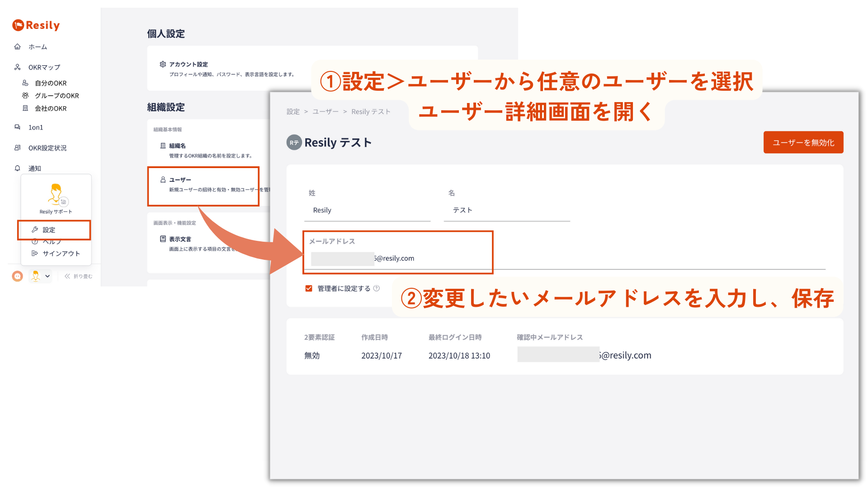Open 会社のOKR building icon
868x488 pixels.
(26, 108)
